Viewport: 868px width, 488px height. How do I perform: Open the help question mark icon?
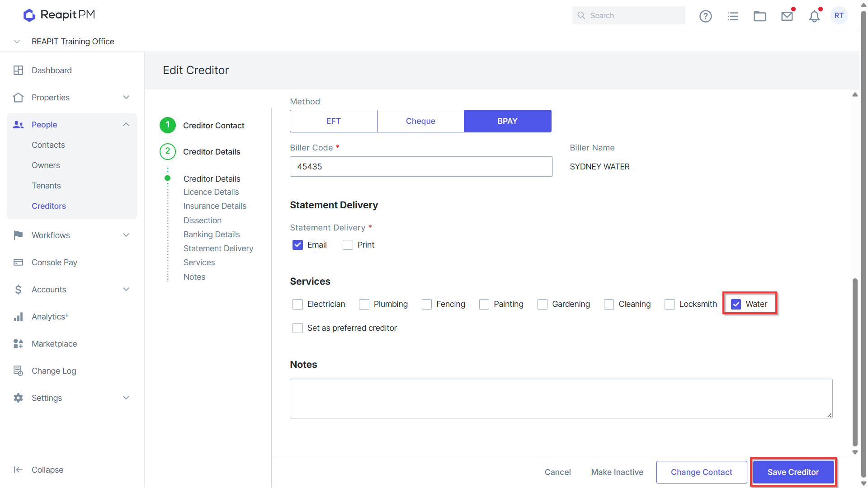click(x=706, y=16)
